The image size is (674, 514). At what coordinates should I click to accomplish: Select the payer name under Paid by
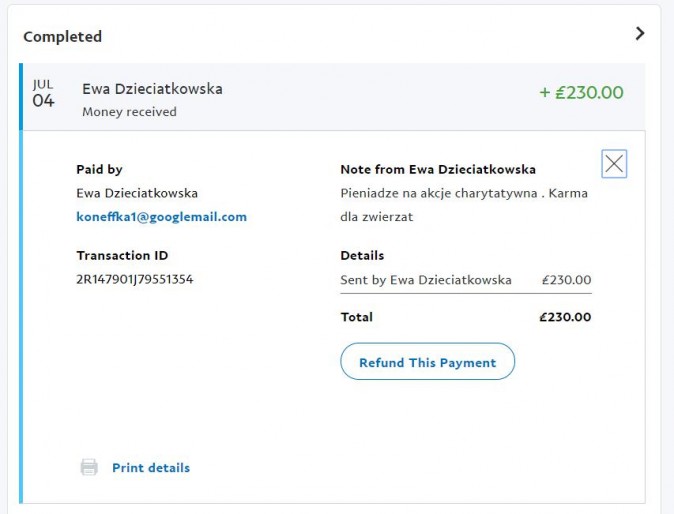(137, 192)
